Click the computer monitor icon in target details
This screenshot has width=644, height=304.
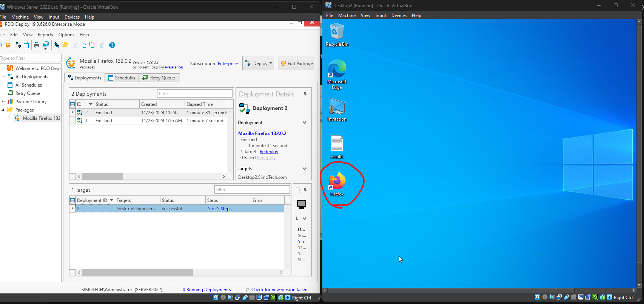(x=302, y=205)
